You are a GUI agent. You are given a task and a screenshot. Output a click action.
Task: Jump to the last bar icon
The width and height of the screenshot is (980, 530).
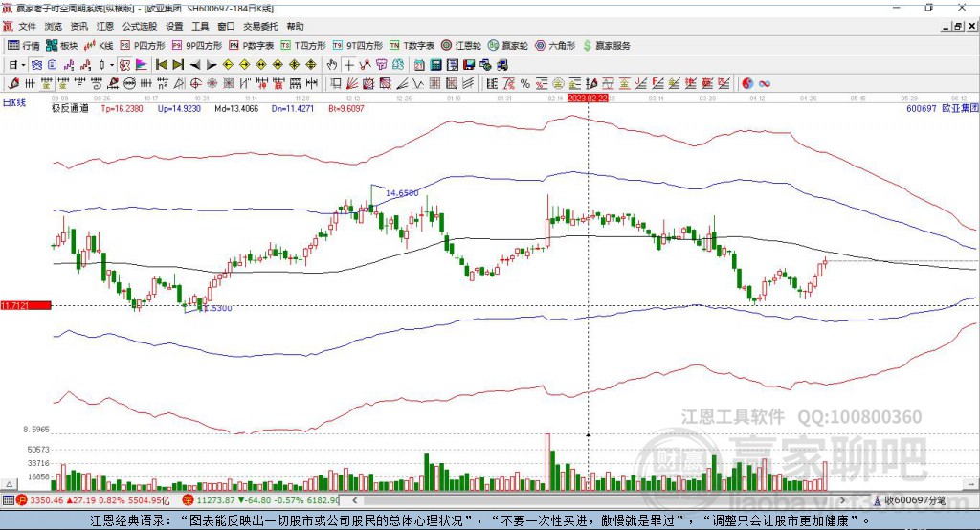[x=178, y=65]
